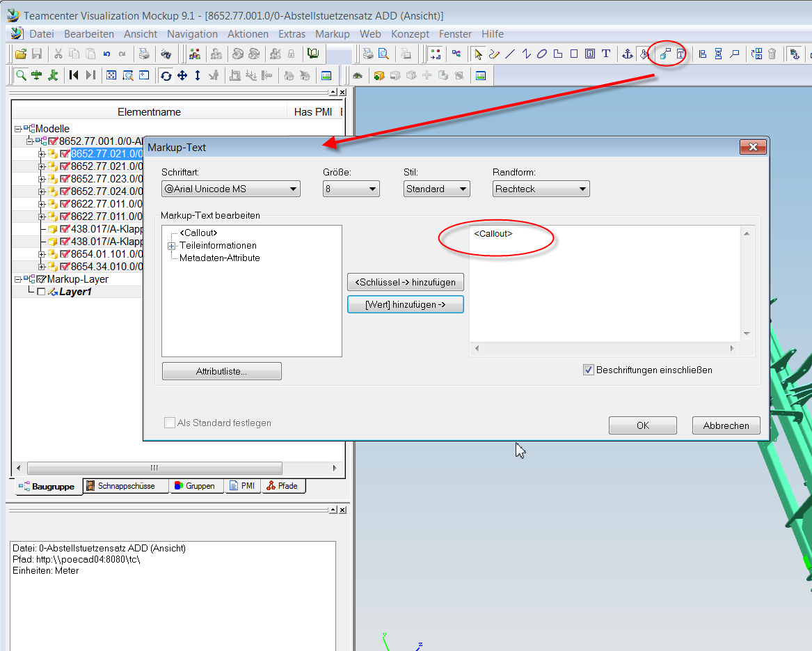Open the Stil style dropdown
Image resolution: width=812 pixels, height=651 pixels.
point(436,189)
